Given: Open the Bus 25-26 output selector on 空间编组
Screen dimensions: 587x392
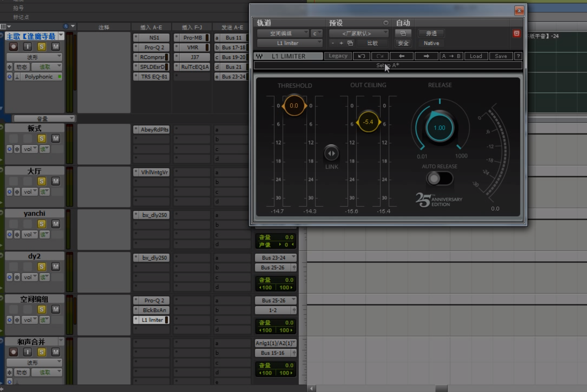Looking at the screenshot, I should (275, 300).
